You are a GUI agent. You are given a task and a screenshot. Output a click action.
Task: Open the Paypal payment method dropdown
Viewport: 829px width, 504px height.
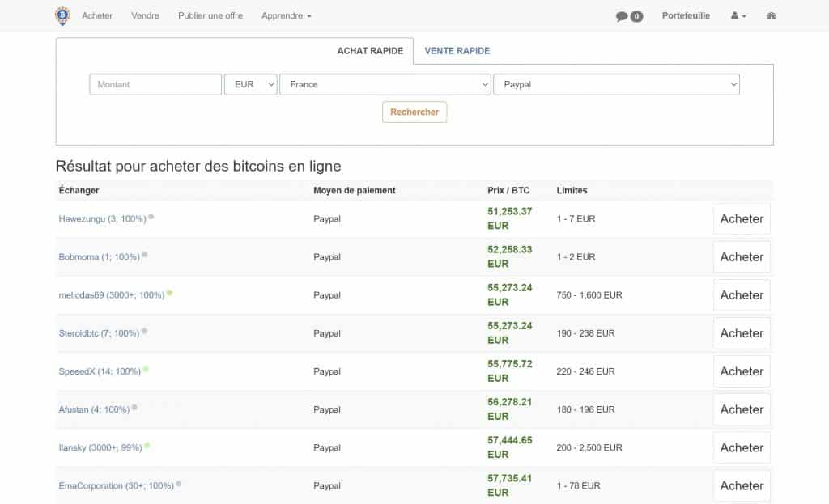615,83
